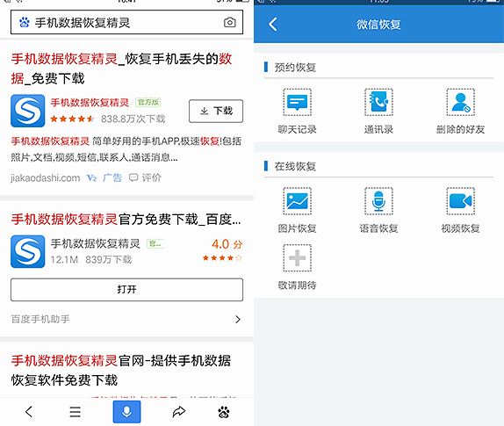Tap the Baidu paw home icon in bottom bar
Viewport: 504px width, 426px height.
(224, 412)
